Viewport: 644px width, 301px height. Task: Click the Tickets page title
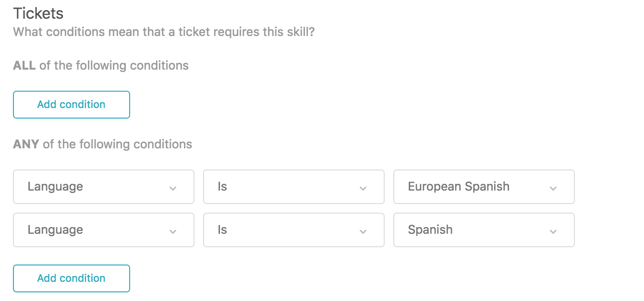pos(38,13)
